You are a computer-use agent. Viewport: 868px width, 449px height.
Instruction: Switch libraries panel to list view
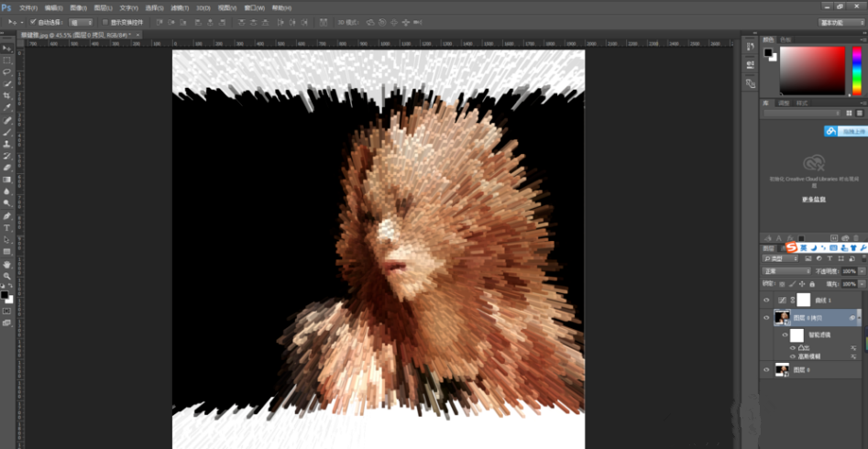pos(861,114)
